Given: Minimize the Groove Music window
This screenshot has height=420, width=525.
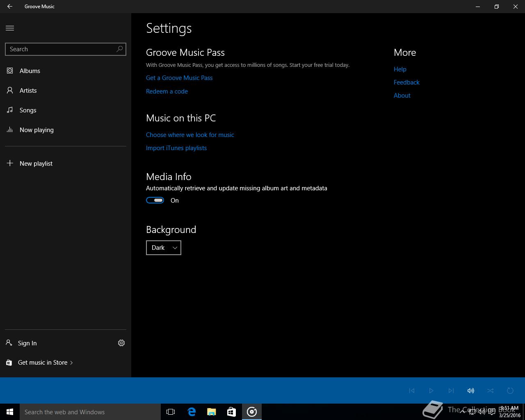Looking at the screenshot, I should pos(478,7).
